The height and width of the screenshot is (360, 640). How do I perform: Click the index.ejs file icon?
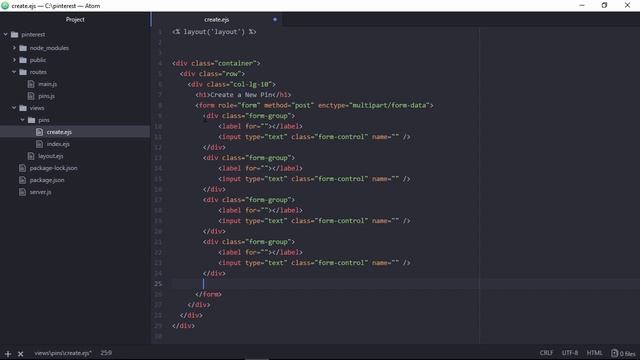[x=40, y=144]
